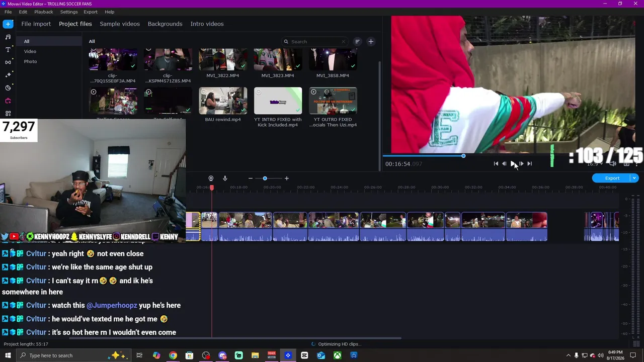644x362 pixels.
Task: Click the blue Import plus icon in sidebar
Action: coord(8,24)
